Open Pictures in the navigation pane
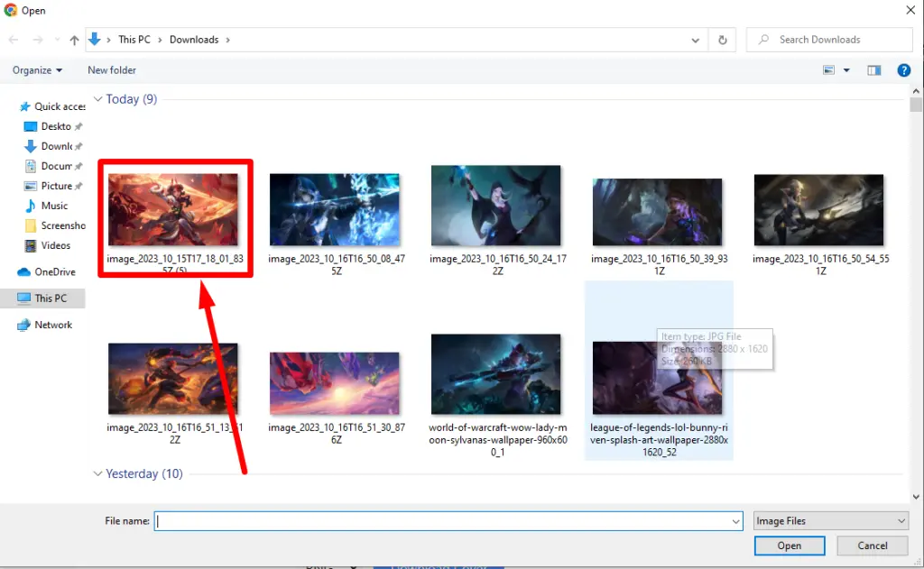 click(x=53, y=186)
